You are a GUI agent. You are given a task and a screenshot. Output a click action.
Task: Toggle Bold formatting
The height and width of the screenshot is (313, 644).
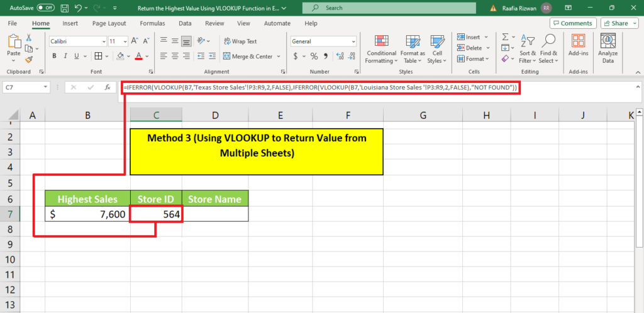[x=55, y=56]
